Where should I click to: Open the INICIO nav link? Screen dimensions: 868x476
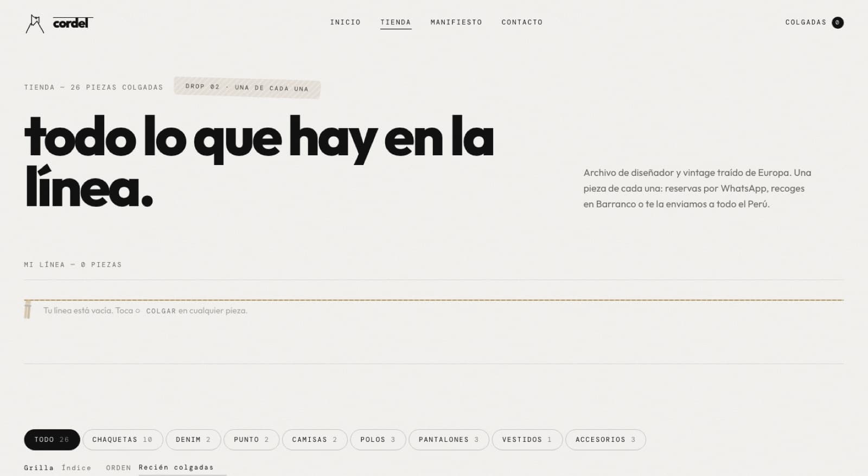point(345,22)
